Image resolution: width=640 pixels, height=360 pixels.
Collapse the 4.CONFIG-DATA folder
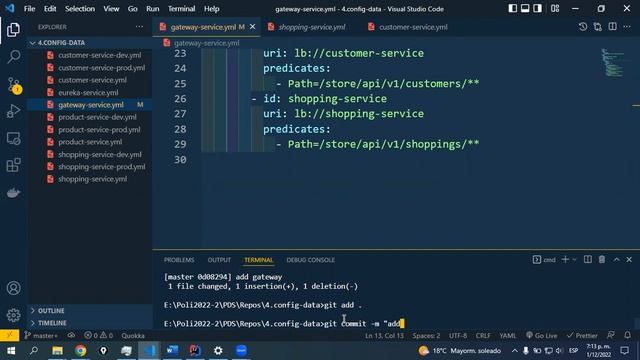coord(90,43)
